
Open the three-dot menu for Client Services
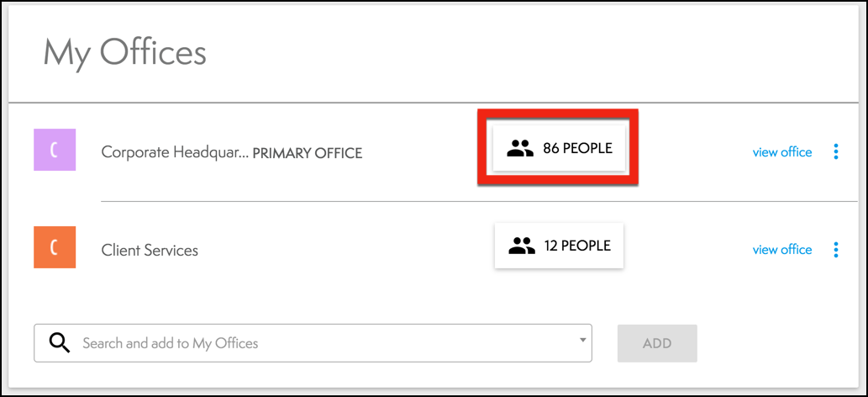[836, 250]
